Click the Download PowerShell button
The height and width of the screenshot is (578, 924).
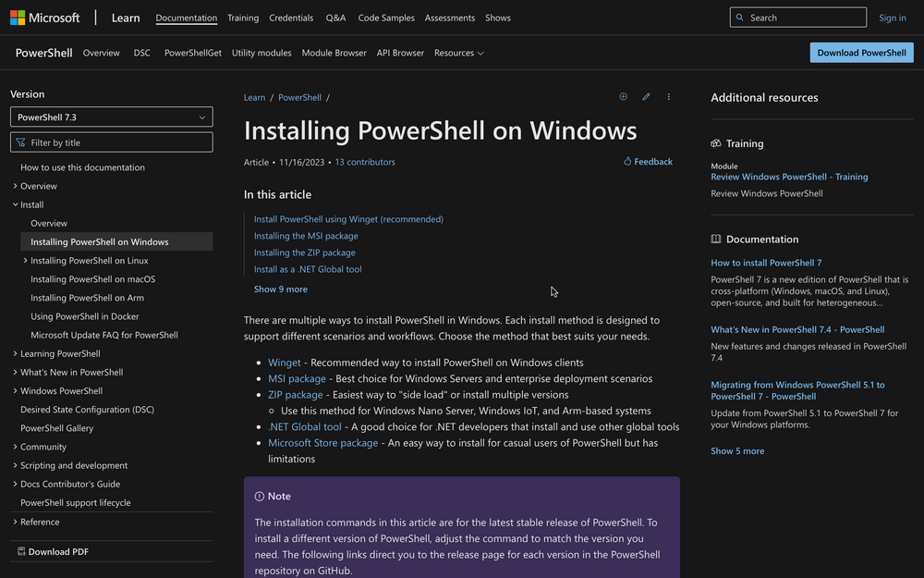pyautogui.click(x=861, y=53)
